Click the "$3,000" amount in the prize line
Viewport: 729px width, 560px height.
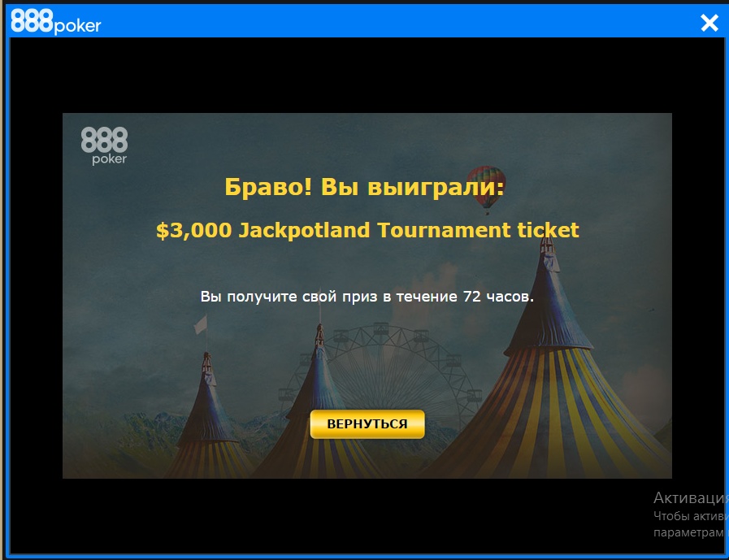[194, 230]
